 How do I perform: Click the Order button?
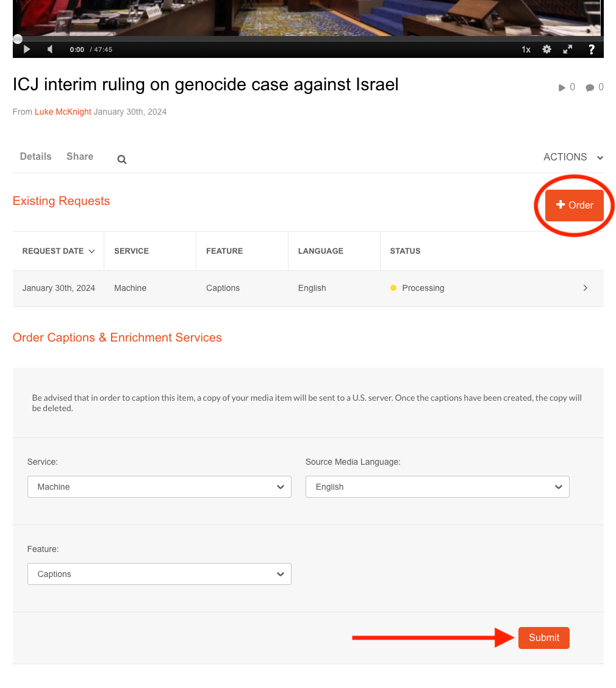coord(574,205)
